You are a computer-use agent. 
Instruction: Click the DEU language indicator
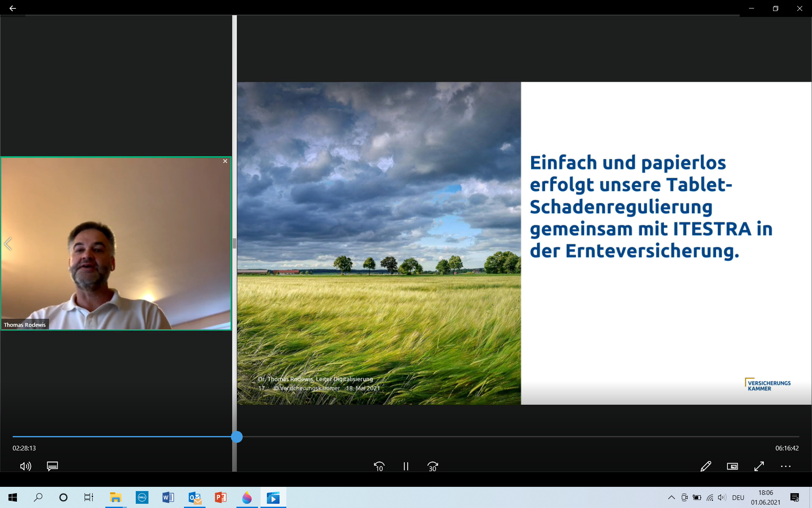pos(738,497)
